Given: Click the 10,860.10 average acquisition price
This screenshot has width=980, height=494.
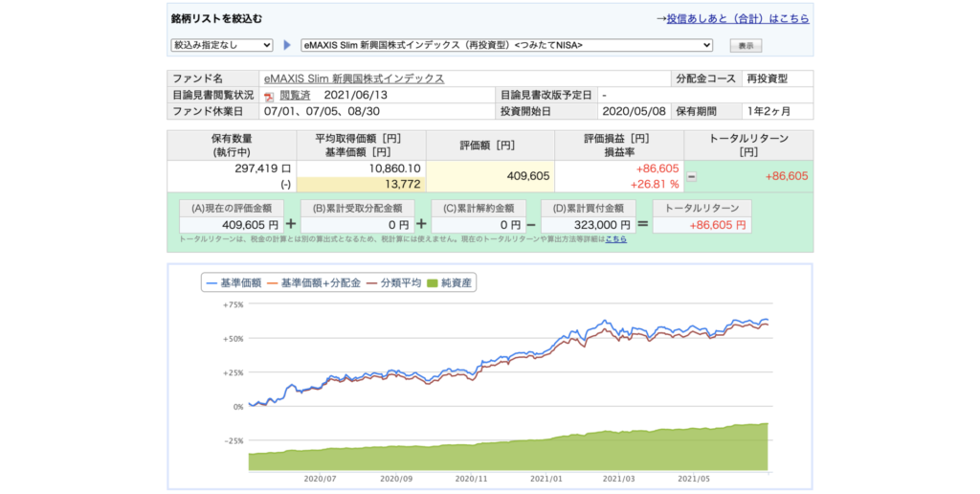Looking at the screenshot, I should tap(395, 168).
